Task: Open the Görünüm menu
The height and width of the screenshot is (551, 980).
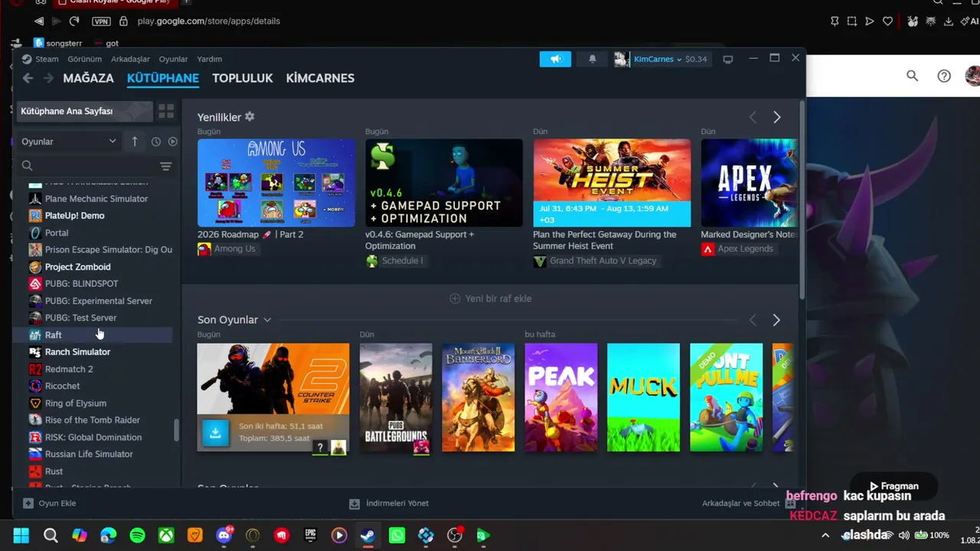Action: coord(84,59)
